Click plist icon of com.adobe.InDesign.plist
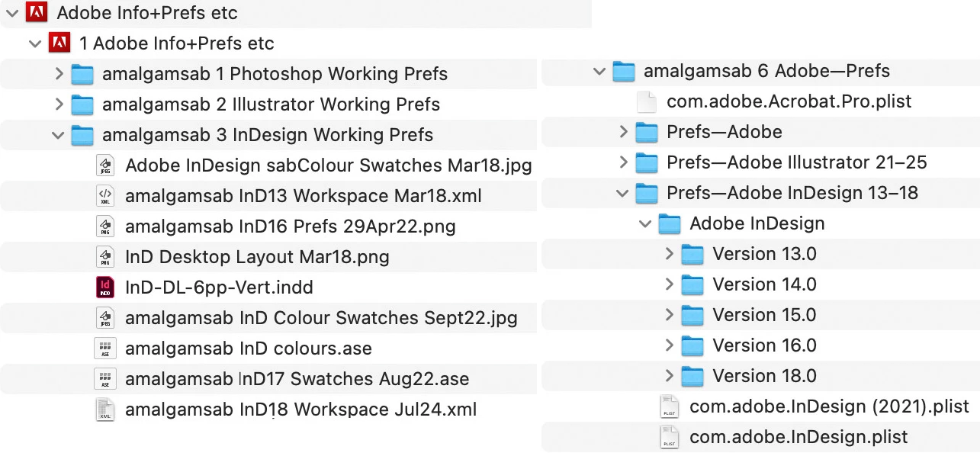980x453 pixels. (670, 437)
